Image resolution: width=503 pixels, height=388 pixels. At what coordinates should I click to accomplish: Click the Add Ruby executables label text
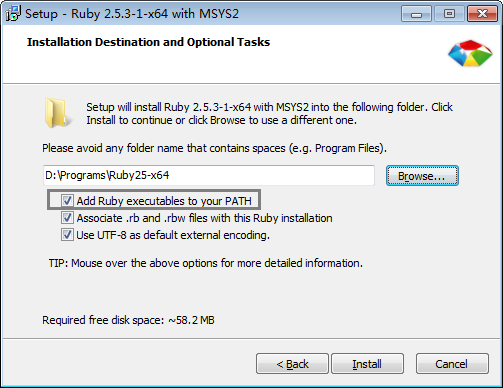coord(164,201)
